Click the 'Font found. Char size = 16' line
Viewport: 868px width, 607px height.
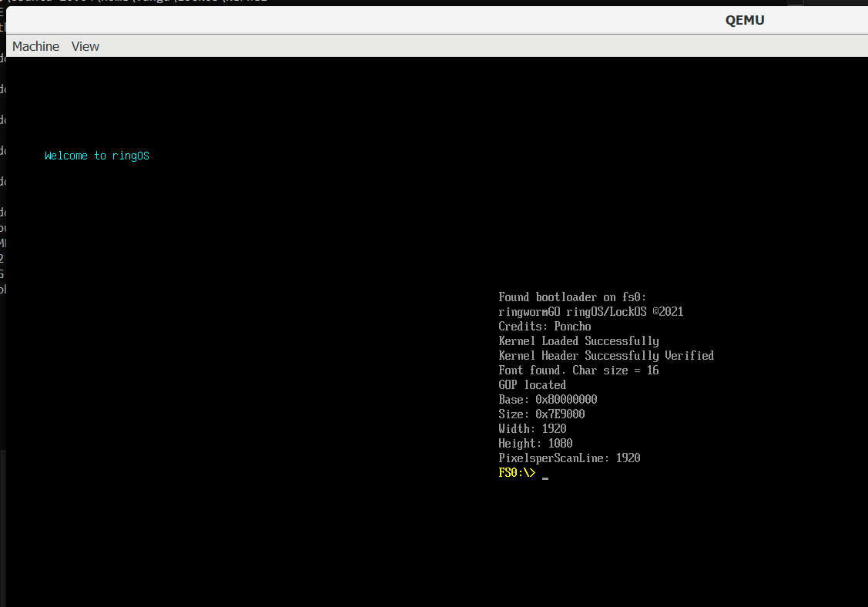pos(578,370)
